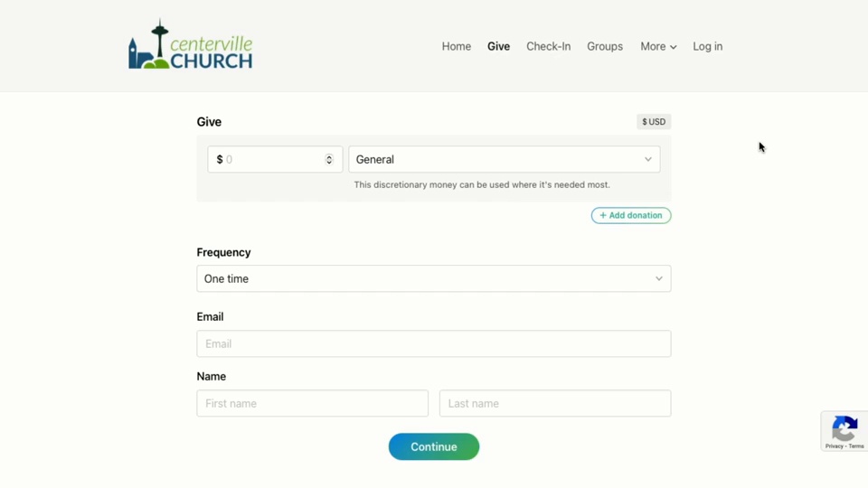This screenshot has height=488, width=868.
Task: Open the Groups page
Action: 605,46
